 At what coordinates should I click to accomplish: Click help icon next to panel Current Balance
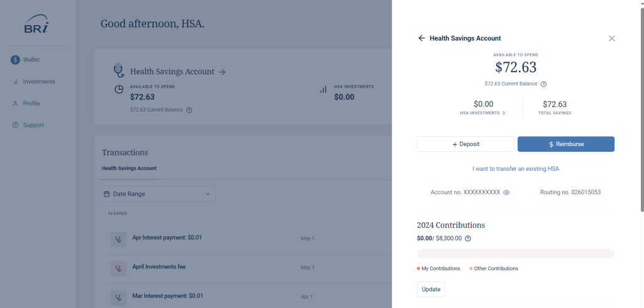click(543, 84)
